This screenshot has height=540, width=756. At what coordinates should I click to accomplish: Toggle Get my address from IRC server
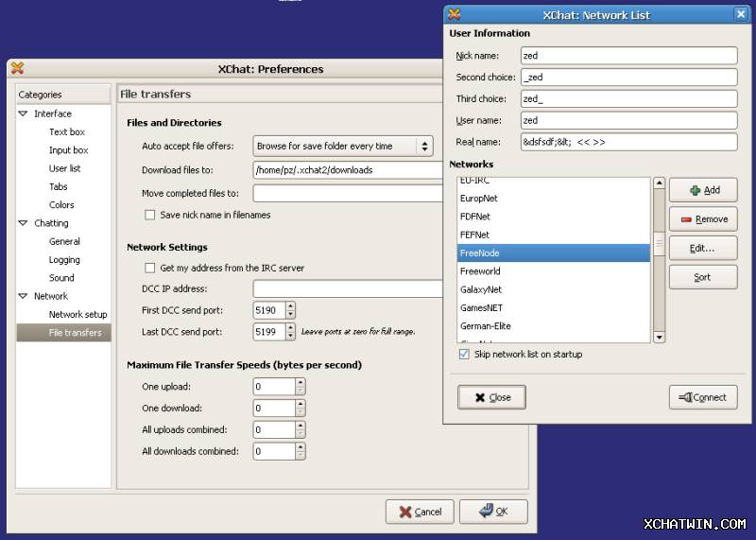pos(150,268)
